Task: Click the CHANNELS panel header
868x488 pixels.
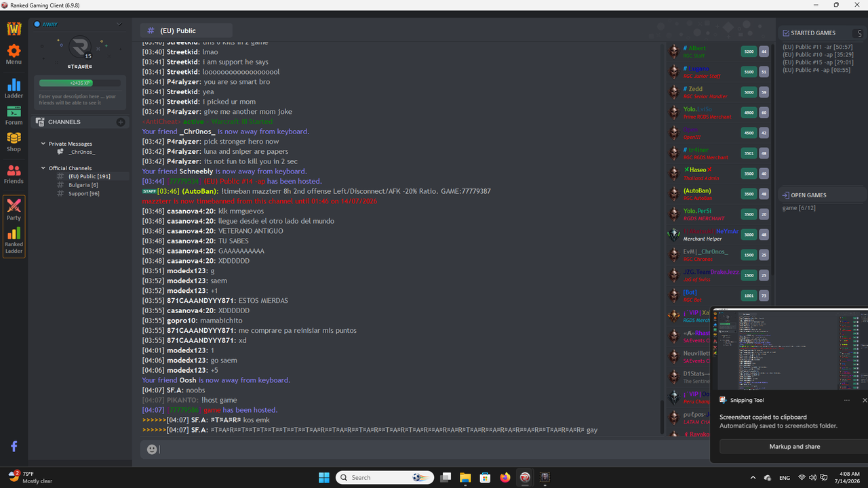Action: (x=80, y=122)
